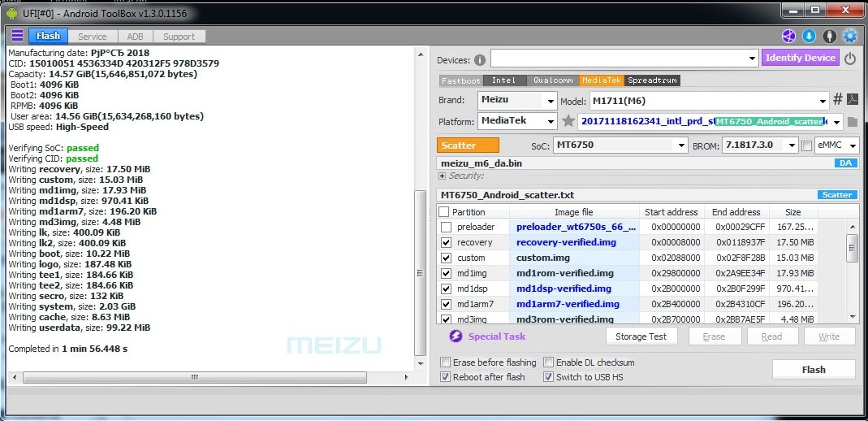This screenshot has height=421, width=868.
Task: Enable DL checksum checkbox
Action: tap(548, 362)
